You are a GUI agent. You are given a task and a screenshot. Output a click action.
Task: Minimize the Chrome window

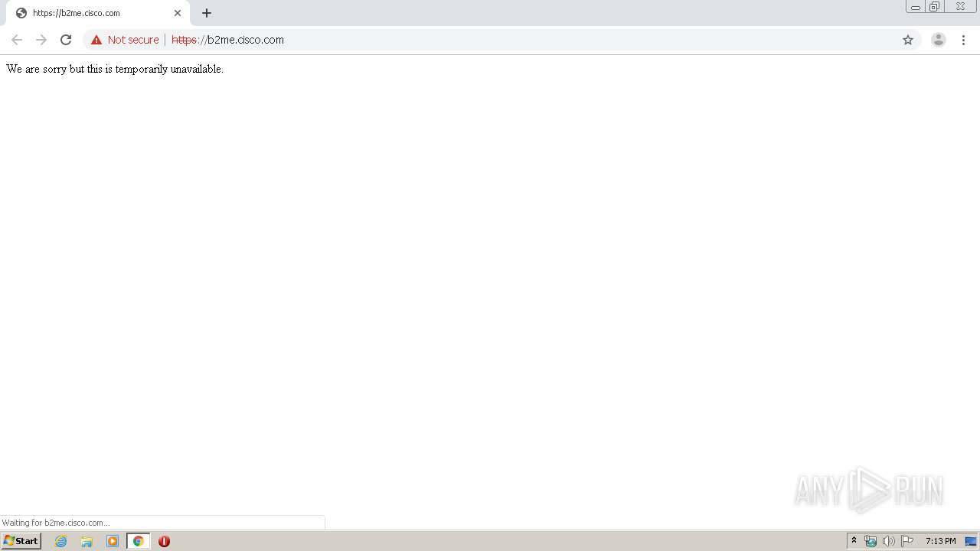click(916, 7)
